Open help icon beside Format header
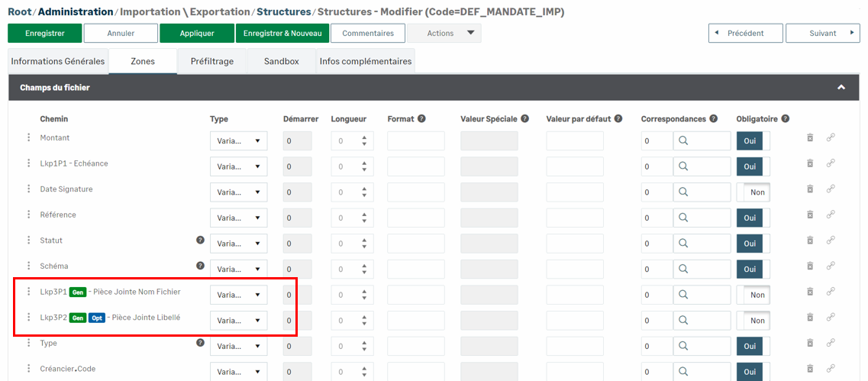This screenshot has width=868, height=381. 421,119
